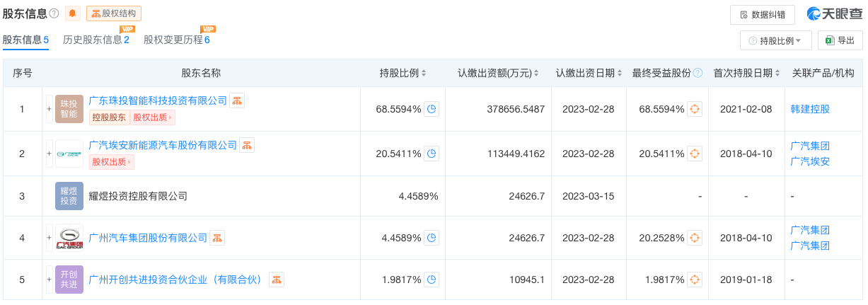Open pie chart icon for 68.5594% holding
Viewport: 868px width, 305px height.
tap(432, 109)
